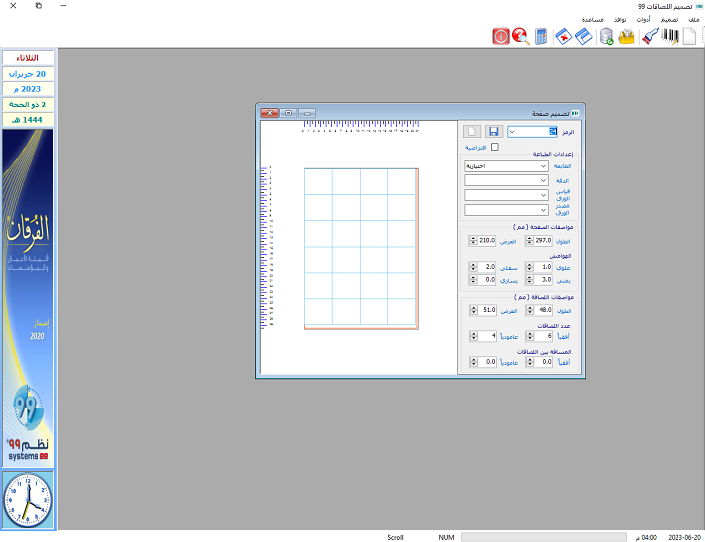Enable the افتراضية default checkbox
Screen dimensions: 705x542
click(x=494, y=148)
